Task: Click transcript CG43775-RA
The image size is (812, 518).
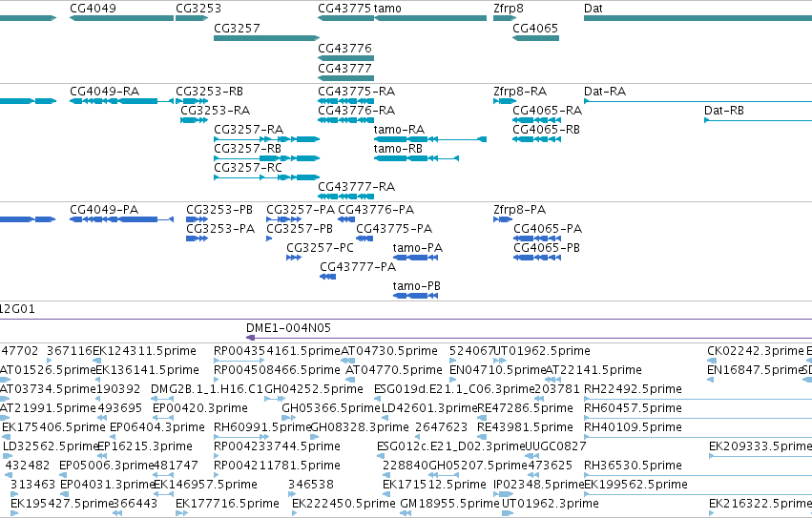Action: (x=346, y=101)
